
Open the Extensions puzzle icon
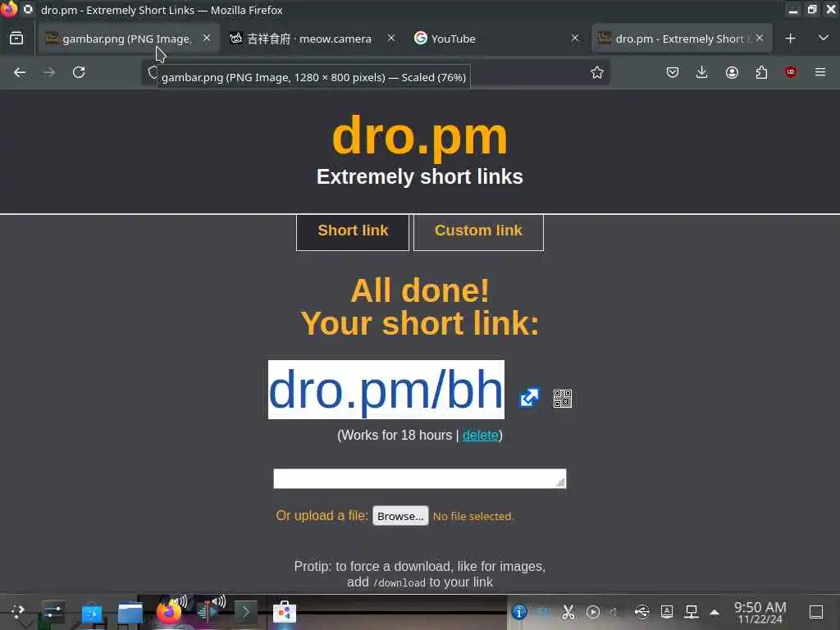[x=761, y=72]
